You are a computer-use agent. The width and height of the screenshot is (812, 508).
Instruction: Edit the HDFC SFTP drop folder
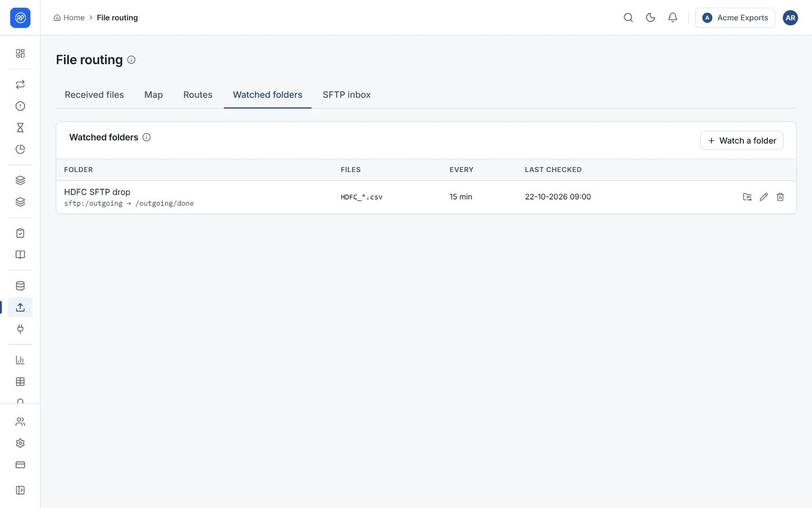pyautogui.click(x=764, y=197)
